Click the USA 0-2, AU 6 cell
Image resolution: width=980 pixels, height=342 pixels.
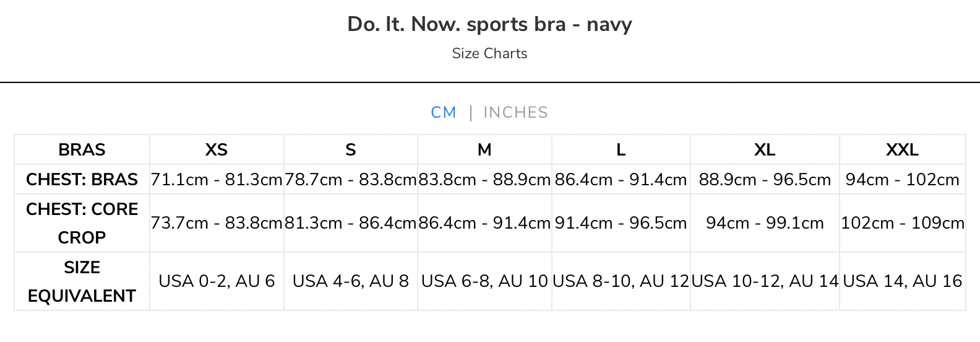[x=217, y=281]
